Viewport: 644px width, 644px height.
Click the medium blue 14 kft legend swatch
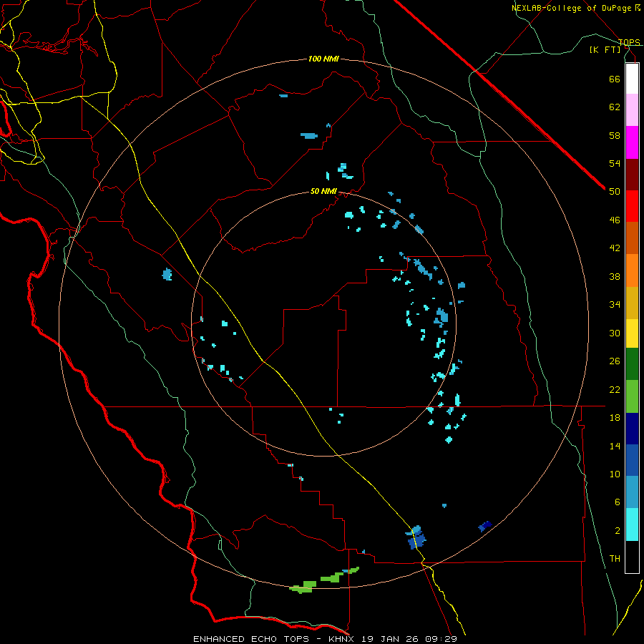632,460
